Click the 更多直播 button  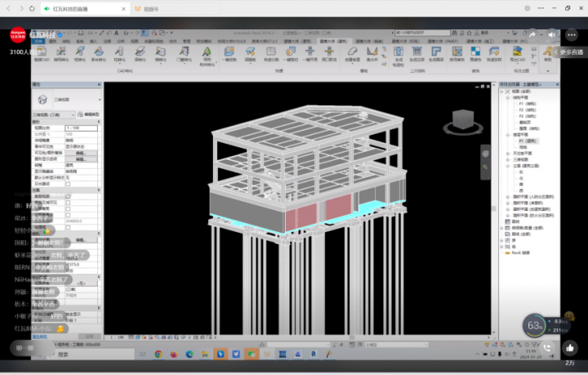pos(571,51)
